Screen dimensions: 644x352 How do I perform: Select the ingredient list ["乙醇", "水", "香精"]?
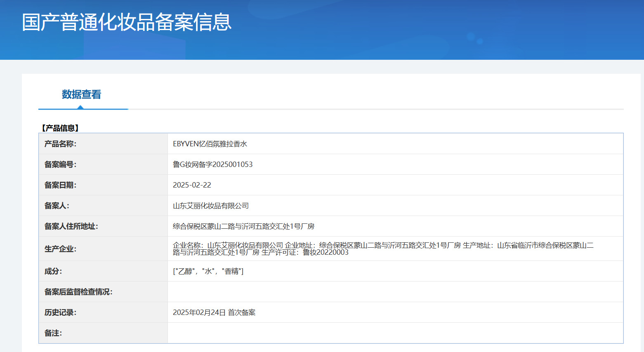click(208, 271)
